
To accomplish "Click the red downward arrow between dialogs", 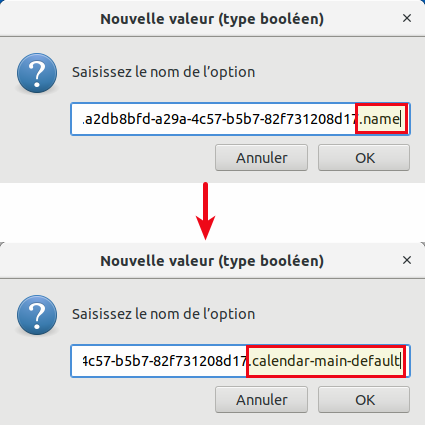I will [x=205, y=211].
